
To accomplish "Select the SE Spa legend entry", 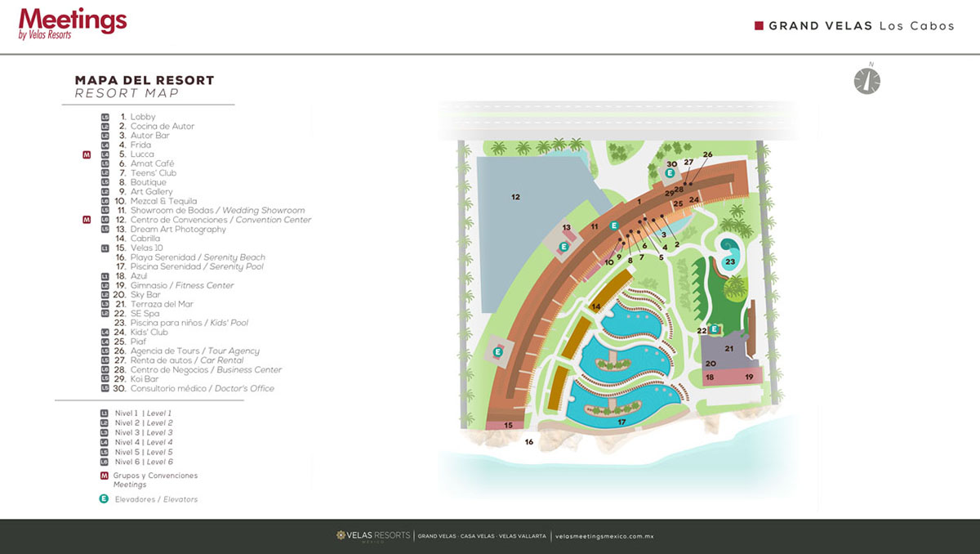I will tap(137, 314).
